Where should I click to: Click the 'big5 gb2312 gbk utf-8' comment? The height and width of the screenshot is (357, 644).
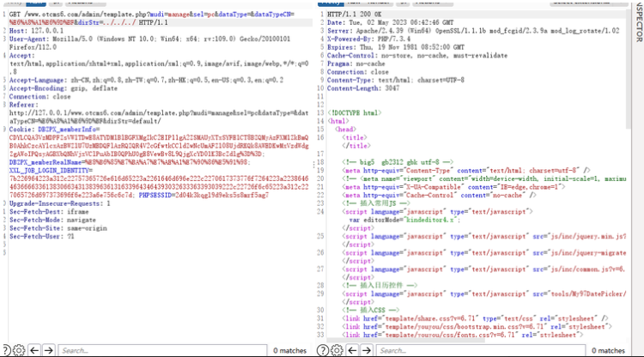pyautogui.click(x=398, y=162)
